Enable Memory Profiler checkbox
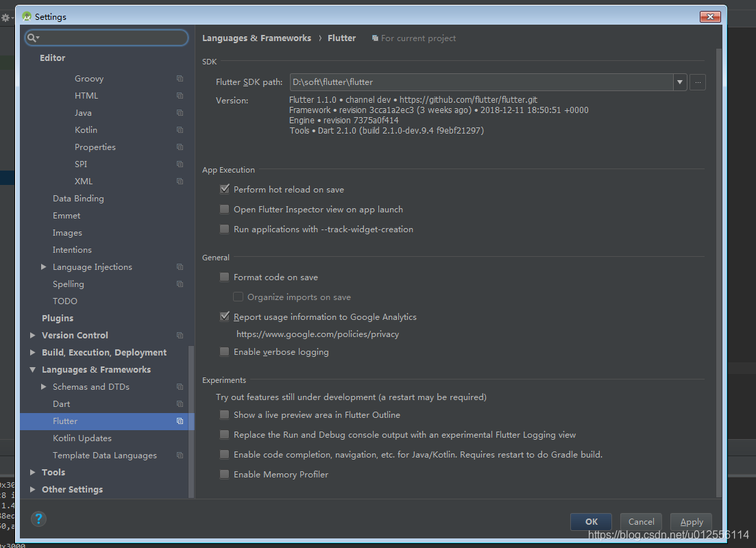This screenshot has width=756, height=548. point(225,474)
